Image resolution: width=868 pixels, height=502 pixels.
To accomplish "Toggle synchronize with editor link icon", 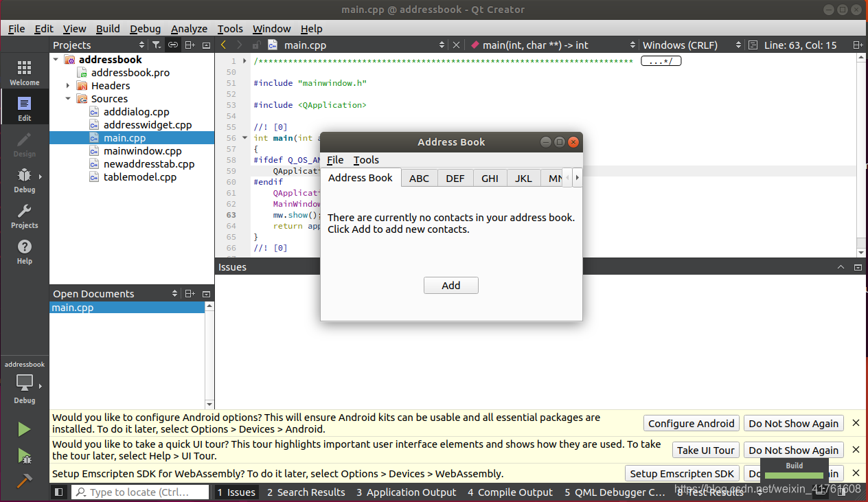I will coord(173,45).
